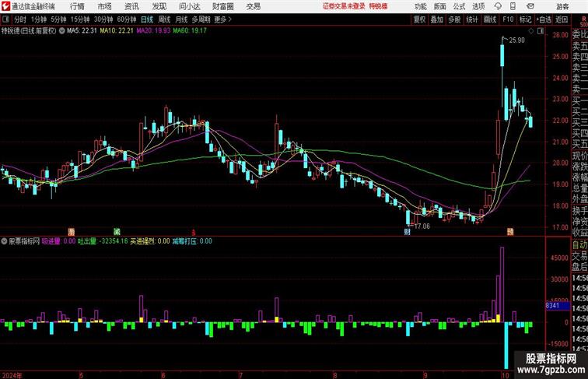
Task: Switch to 1分钟 period
Action: 39,19
